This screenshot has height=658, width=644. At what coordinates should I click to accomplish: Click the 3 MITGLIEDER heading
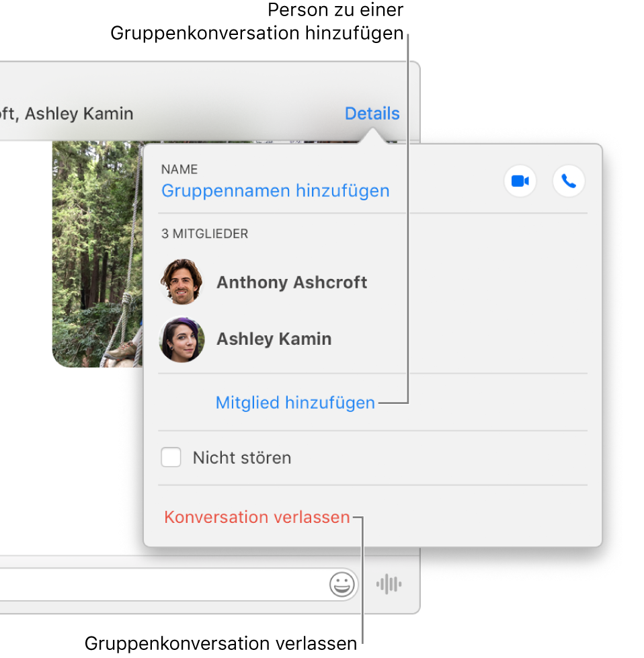click(x=205, y=234)
